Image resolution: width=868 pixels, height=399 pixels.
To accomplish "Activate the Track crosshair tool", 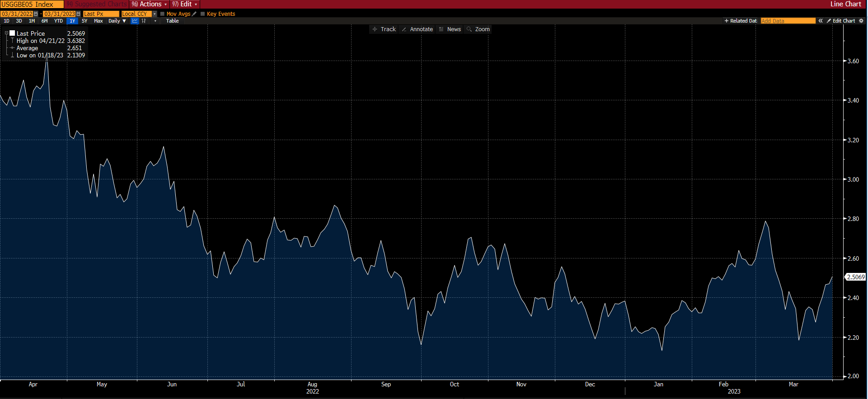I will tap(384, 29).
